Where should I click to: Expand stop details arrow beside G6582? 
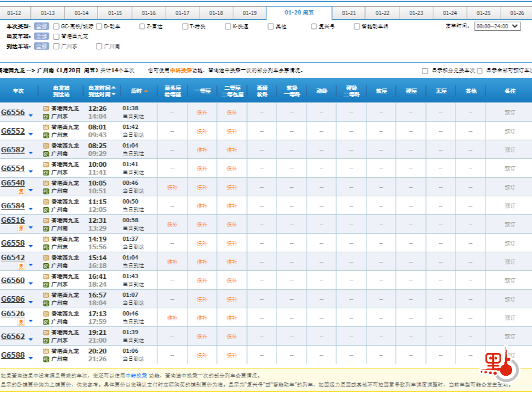coord(31,153)
